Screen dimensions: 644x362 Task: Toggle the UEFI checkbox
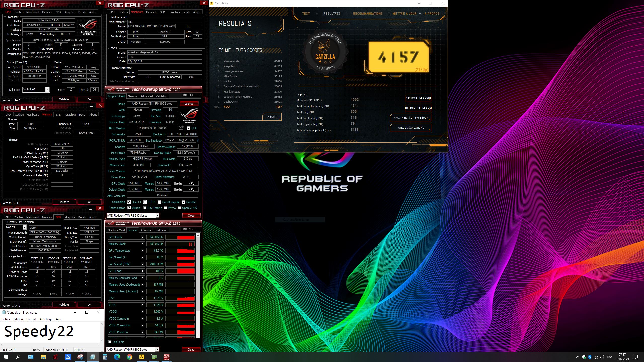tap(189, 128)
